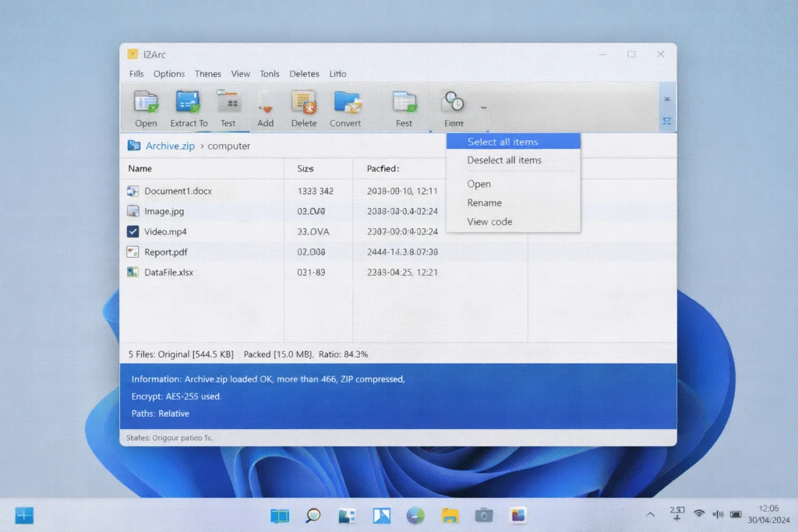
Task: Select the Test archive tool
Action: 228,107
